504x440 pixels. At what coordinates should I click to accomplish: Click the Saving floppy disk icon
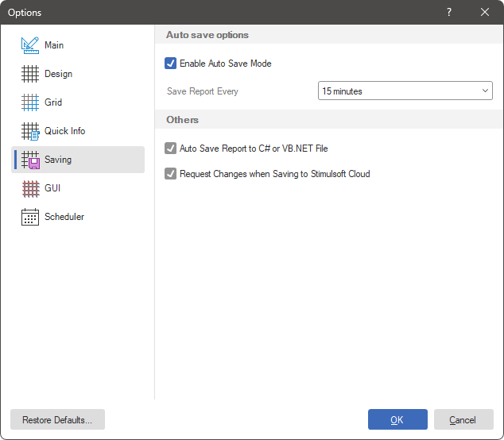(30, 160)
